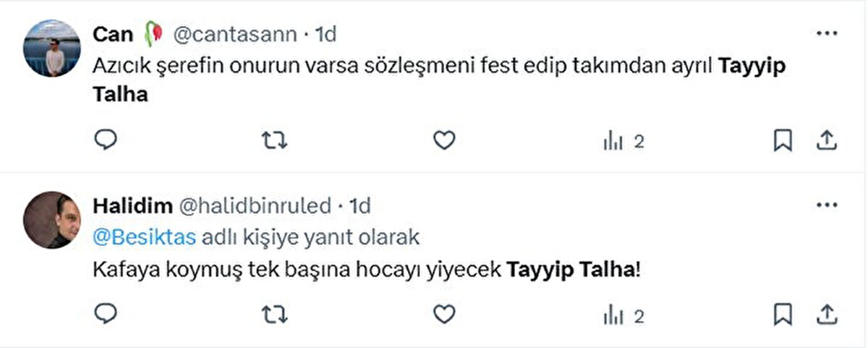This screenshot has height=348, width=868.
Task: Share Can's tweet
Action: tap(826, 140)
